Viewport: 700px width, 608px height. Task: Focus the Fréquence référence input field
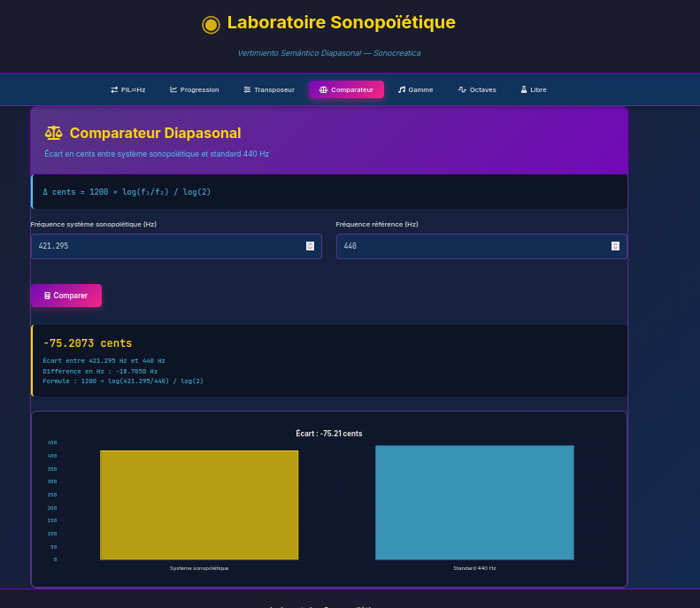(x=473, y=246)
